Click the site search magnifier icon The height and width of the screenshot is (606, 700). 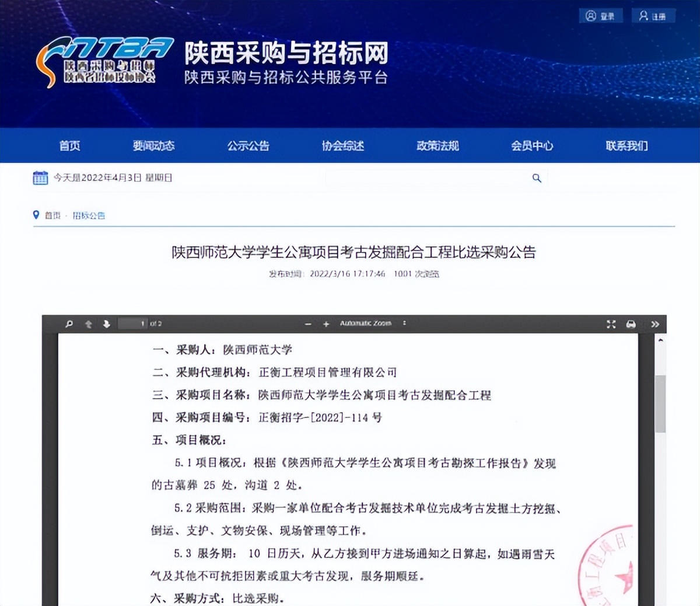(x=536, y=177)
